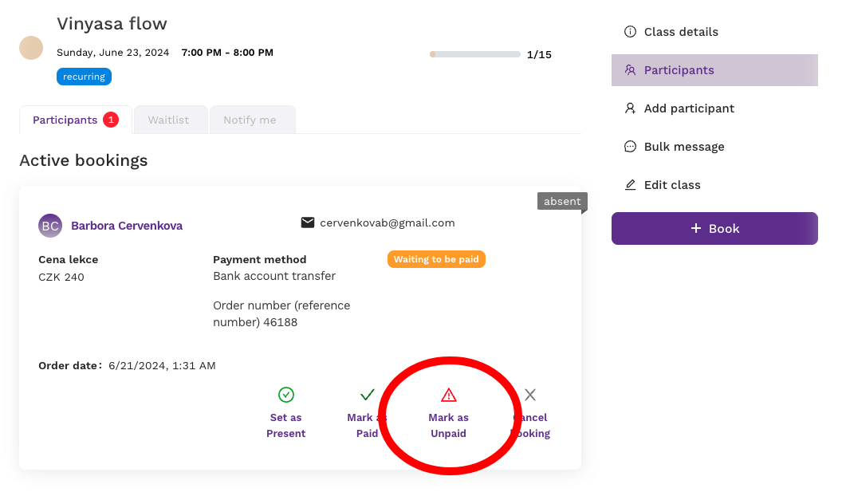Click the Class details info icon

630,32
